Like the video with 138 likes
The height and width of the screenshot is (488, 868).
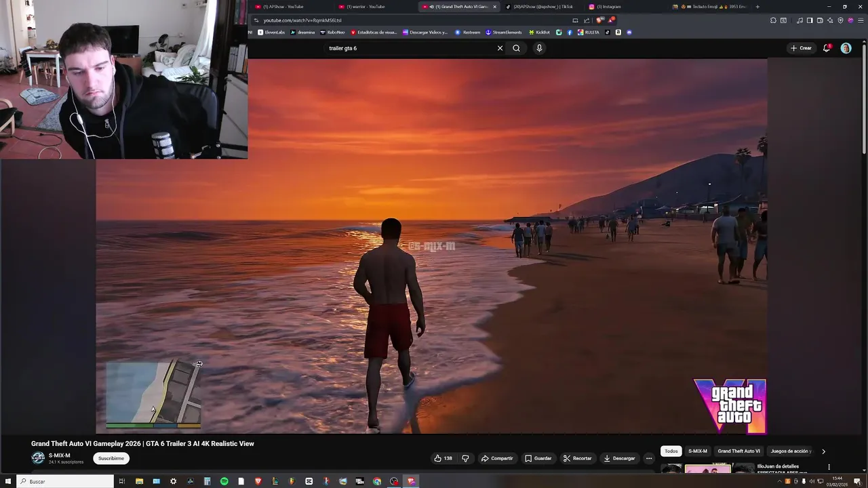coord(443,458)
